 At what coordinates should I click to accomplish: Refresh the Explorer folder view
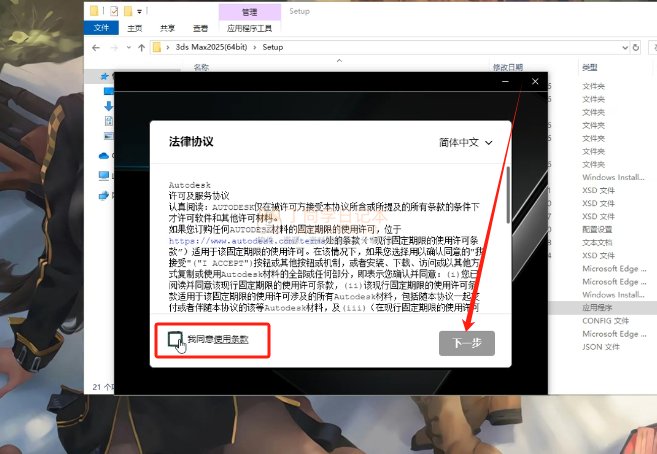pos(636,47)
